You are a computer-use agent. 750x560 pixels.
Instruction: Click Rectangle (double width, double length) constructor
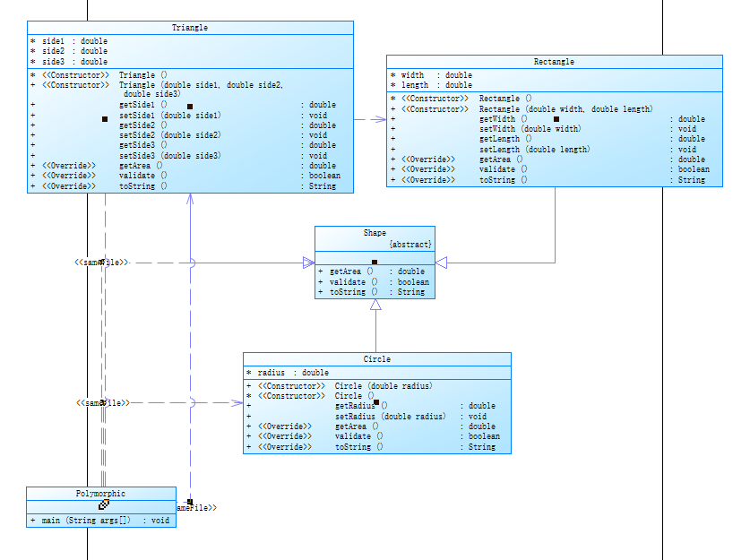pos(565,109)
